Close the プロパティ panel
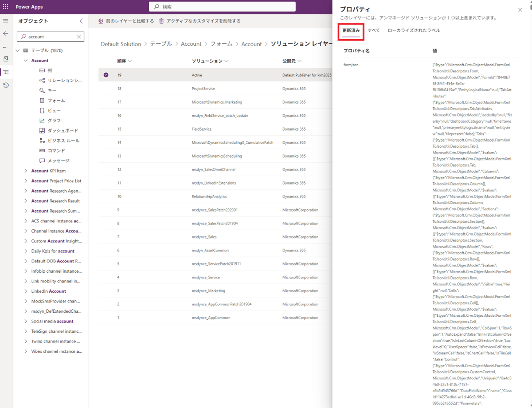 click(520, 10)
